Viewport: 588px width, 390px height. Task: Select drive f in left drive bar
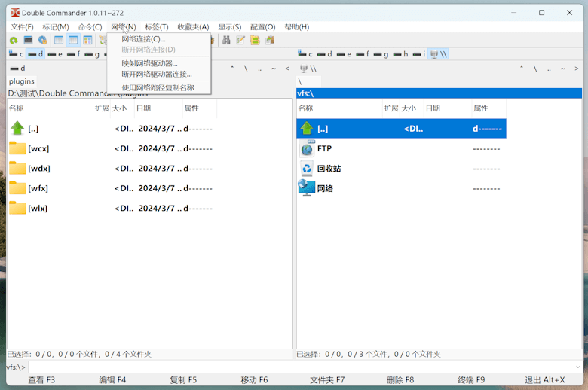74,54
